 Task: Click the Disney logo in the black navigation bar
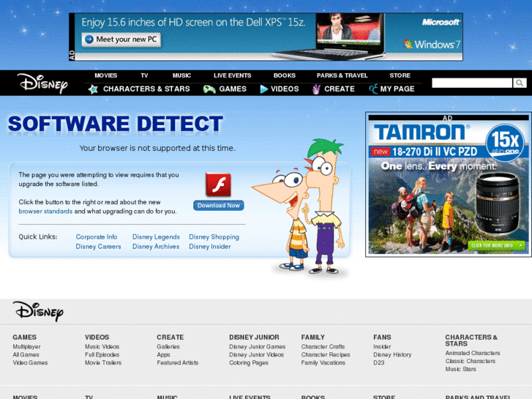[42, 83]
